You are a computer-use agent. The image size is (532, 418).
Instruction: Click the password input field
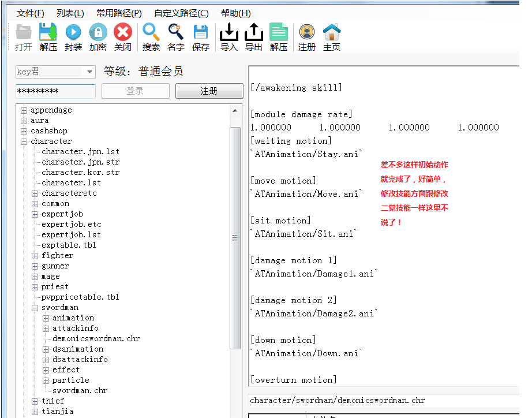(x=55, y=91)
